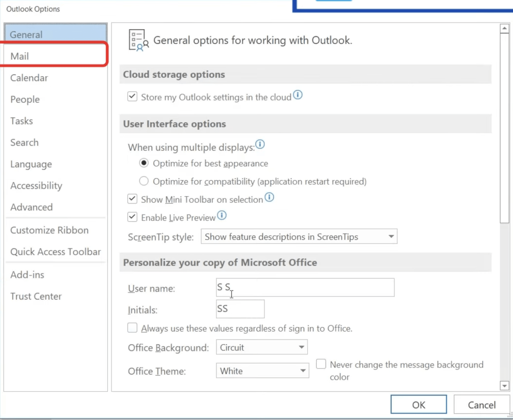This screenshot has height=420, width=513.
Task: Click the OK button
Action: click(418, 404)
